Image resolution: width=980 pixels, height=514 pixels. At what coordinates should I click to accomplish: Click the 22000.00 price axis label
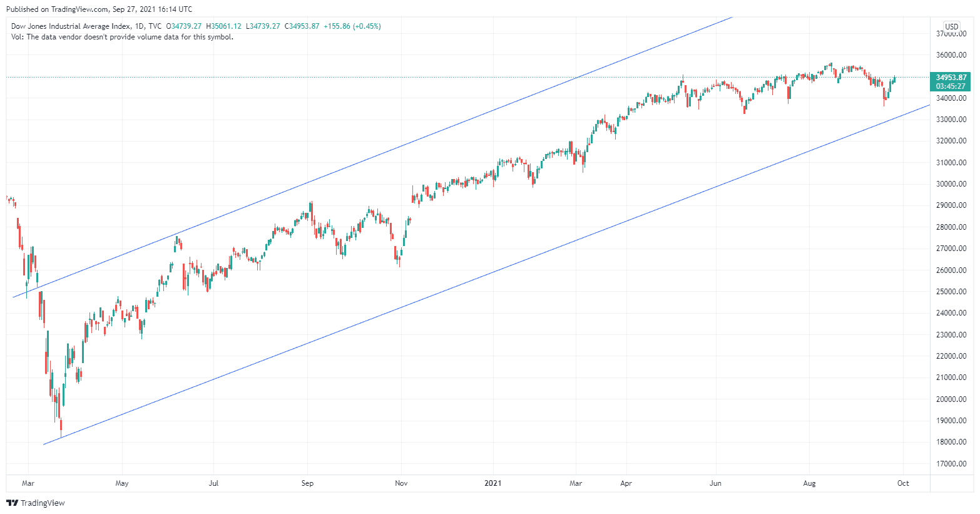pyautogui.click(x=951, y=356)
